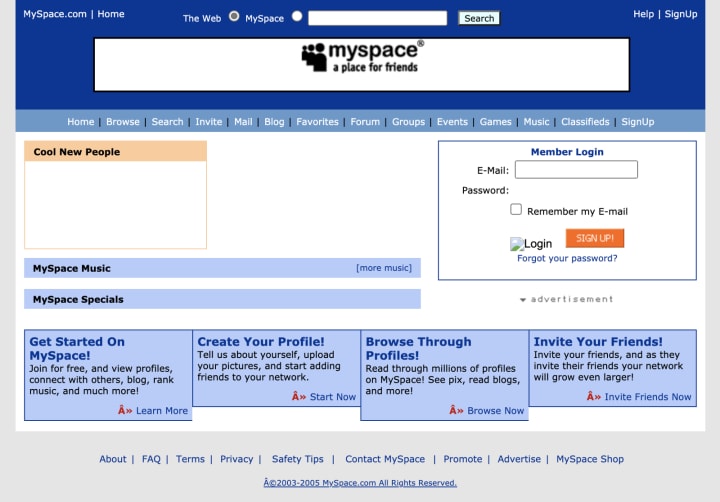Click the Invite Your Friends! heading

tap(598, 342)
